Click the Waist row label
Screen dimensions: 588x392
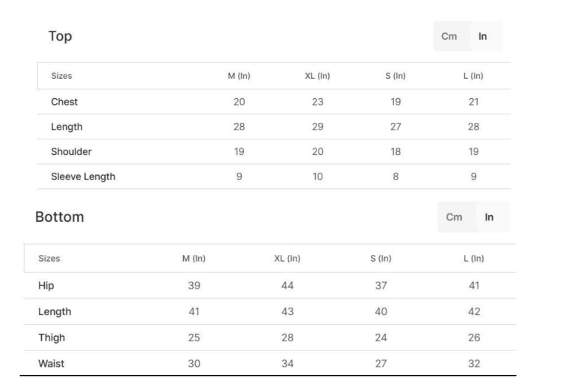[52, 363]
